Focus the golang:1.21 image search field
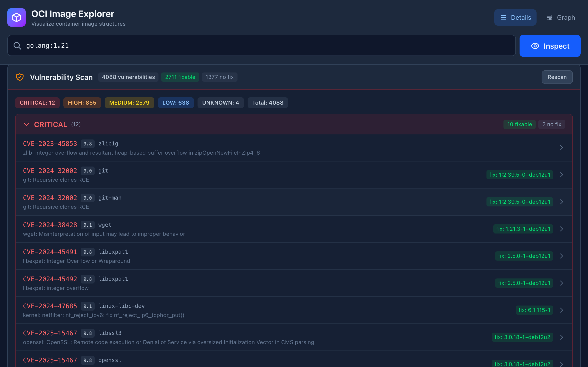The image size is (588, 367). tap(267, 46)
